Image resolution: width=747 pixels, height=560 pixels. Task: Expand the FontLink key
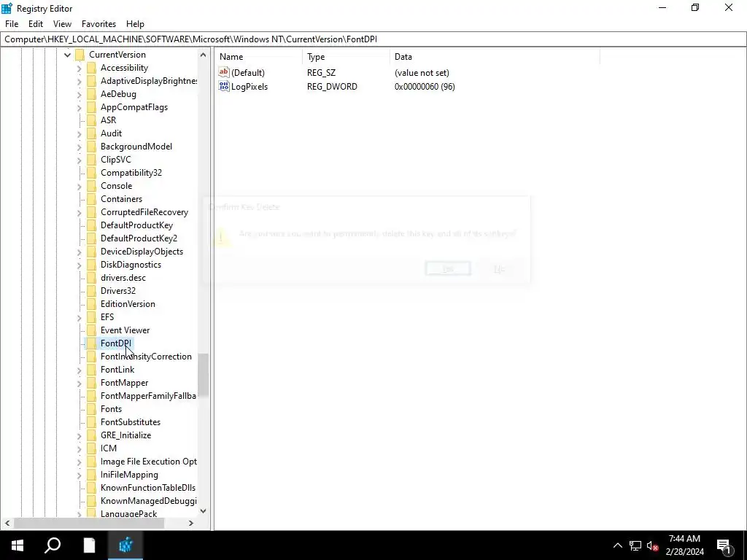click(79, 370)
